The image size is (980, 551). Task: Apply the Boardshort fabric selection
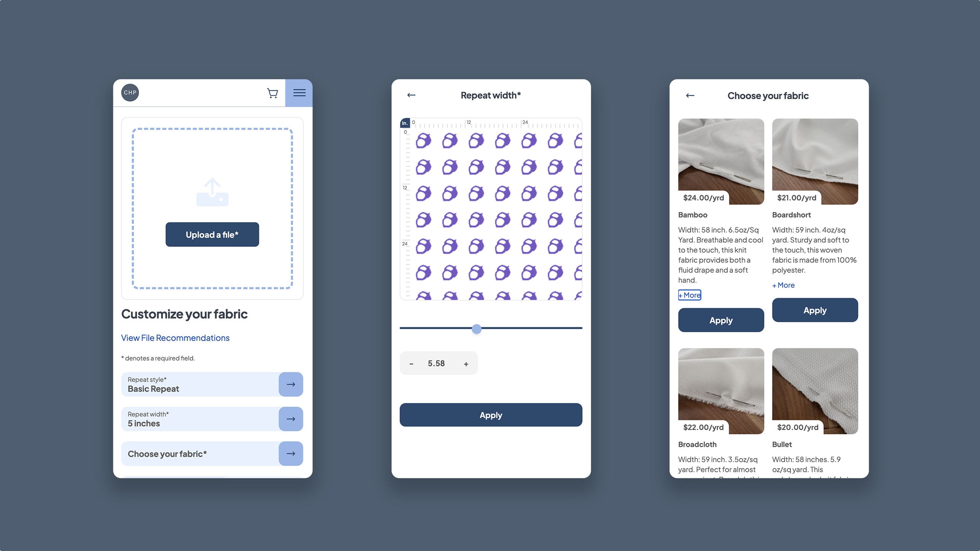pos(814,310)
